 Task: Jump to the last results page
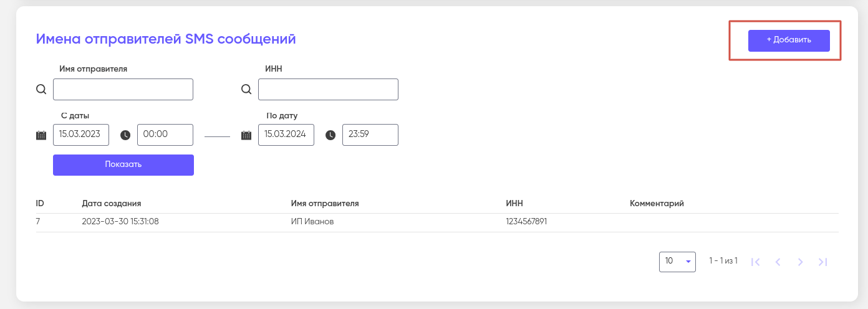(x=822, y=262)
